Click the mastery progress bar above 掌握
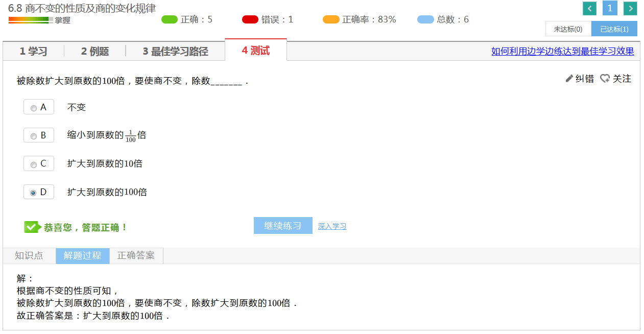This screenshot has width=644, height=334. tap(31, 20)
